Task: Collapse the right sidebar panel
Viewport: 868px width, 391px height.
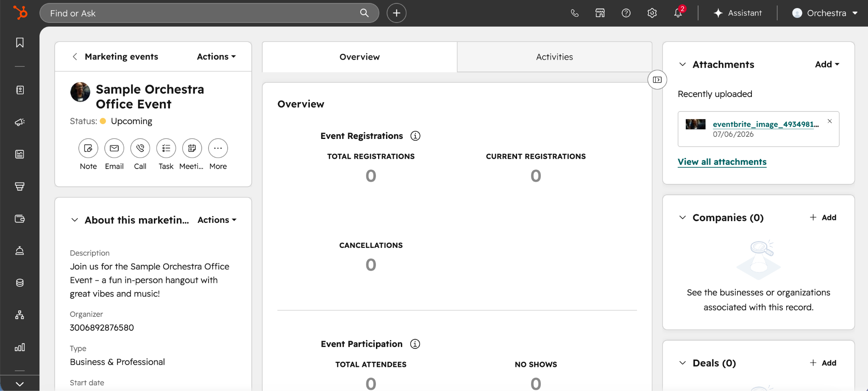Action: [x=657, y=80]
